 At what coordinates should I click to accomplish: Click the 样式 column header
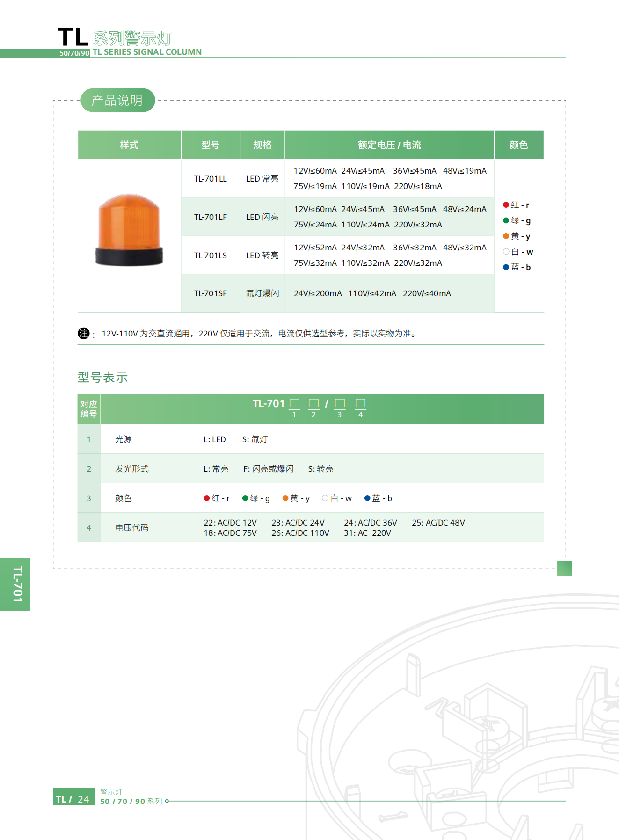[129, 145]
